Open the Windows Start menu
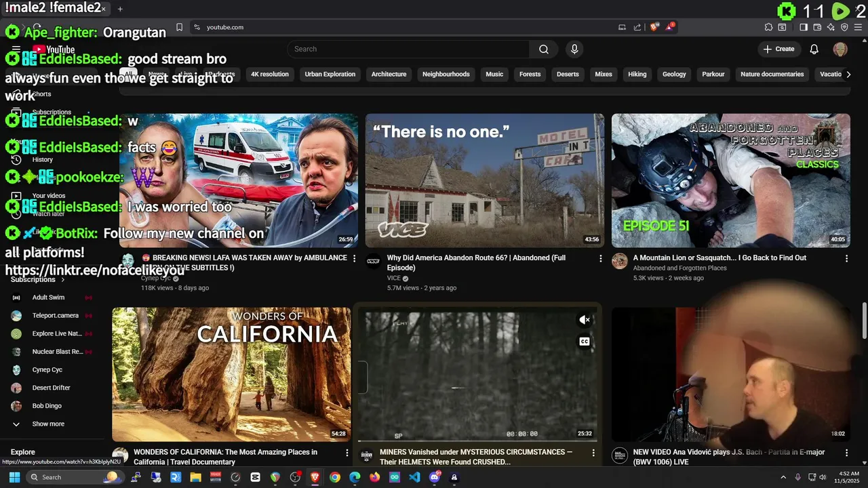Image resolution: width=868 pixels, height=488 pixels. [x=14, y=477]
